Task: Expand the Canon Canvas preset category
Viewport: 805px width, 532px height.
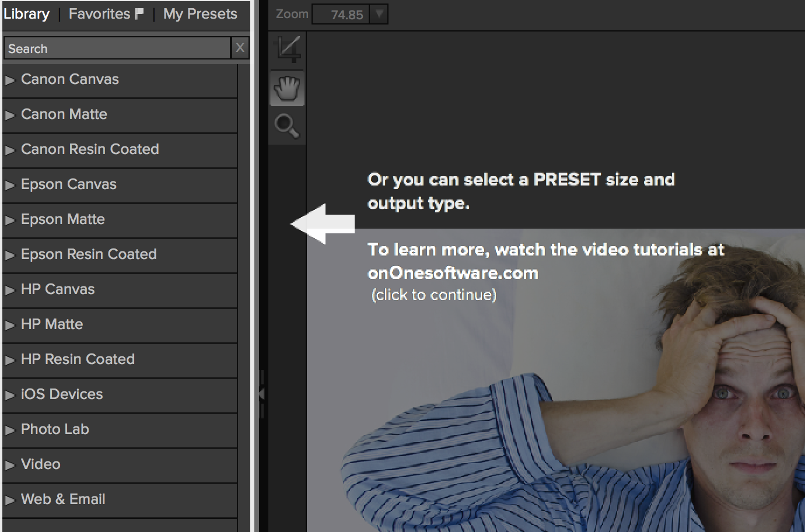Action: click(9, 80)
